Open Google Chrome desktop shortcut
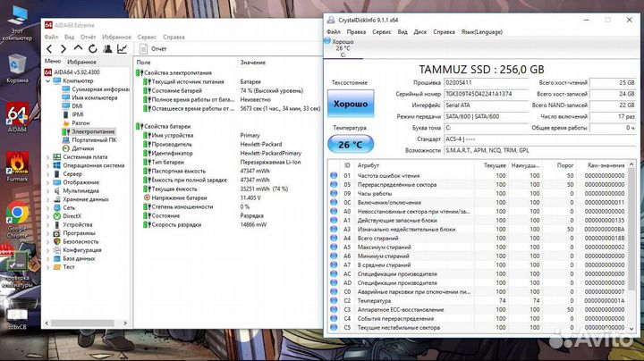The height and width of the screenshot is (361, 644). [x=17, y=220]
